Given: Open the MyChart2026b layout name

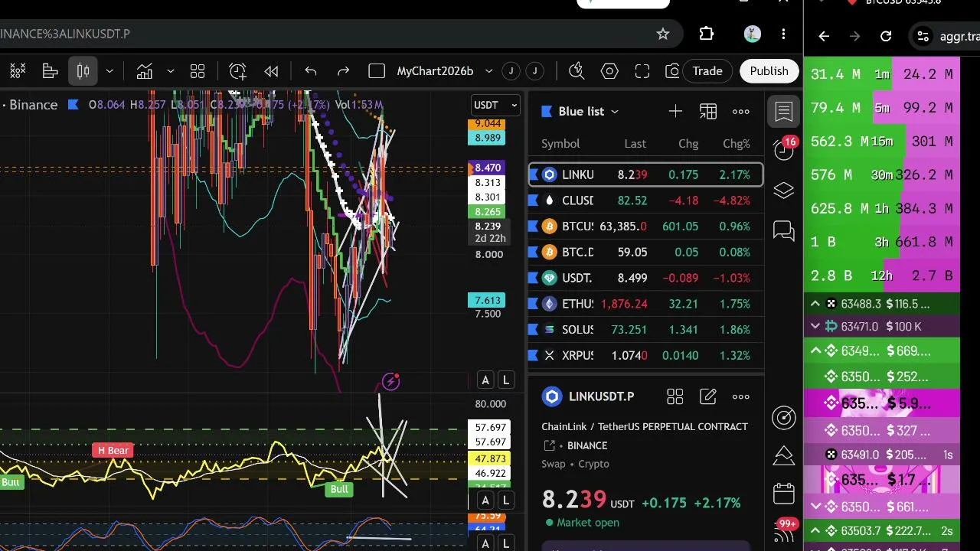Looking at the screenshot, I should pyautogui.click(x=435, y=71).
